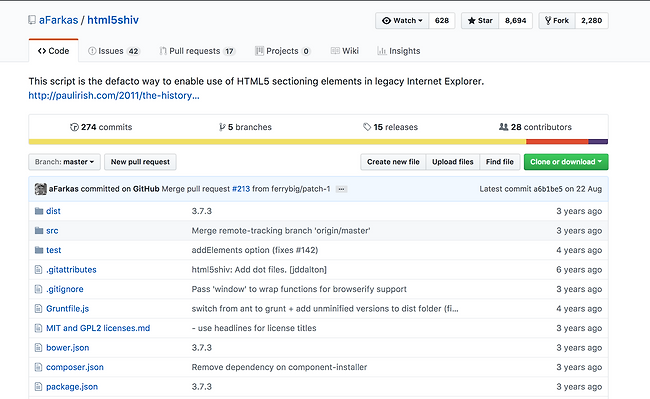Open latest commit a6b1be5 hash
This screenshot has width=650, height=399.
pyautogui.click(x=548, y=189)
